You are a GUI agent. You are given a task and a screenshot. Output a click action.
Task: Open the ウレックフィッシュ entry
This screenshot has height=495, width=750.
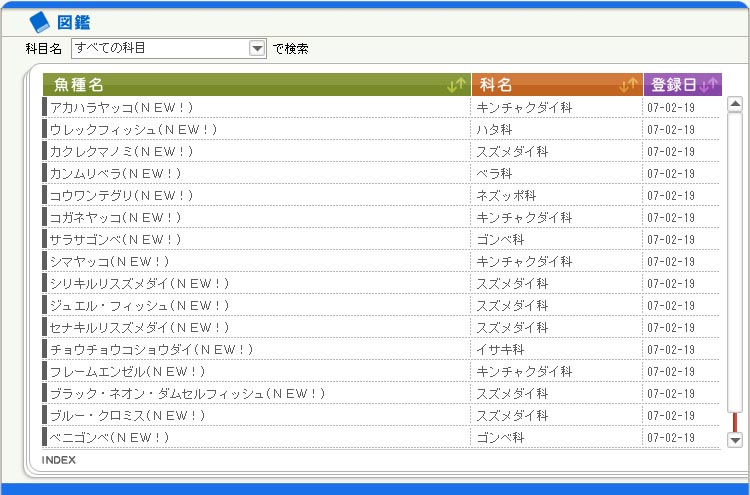coord(134,129)
